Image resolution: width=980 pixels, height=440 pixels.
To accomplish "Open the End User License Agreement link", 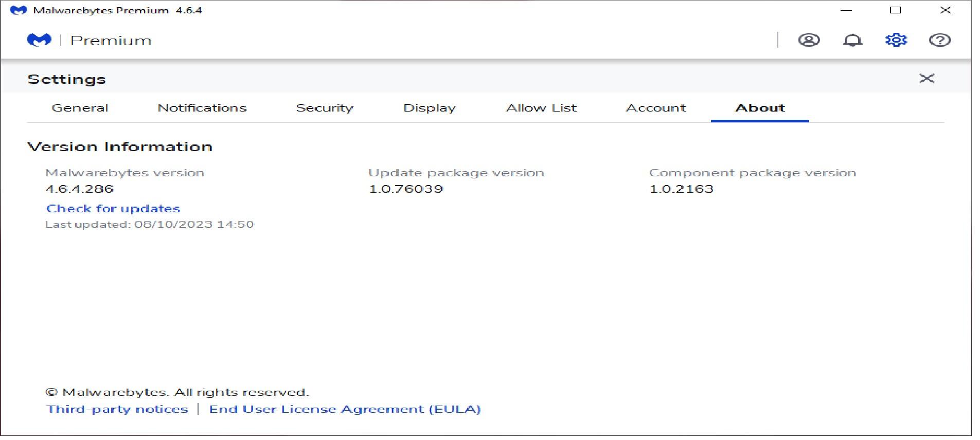I will tap(345, 409).
